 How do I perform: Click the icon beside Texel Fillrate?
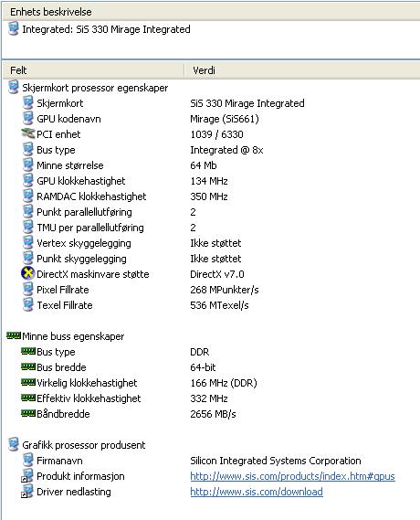coord(28,304)
